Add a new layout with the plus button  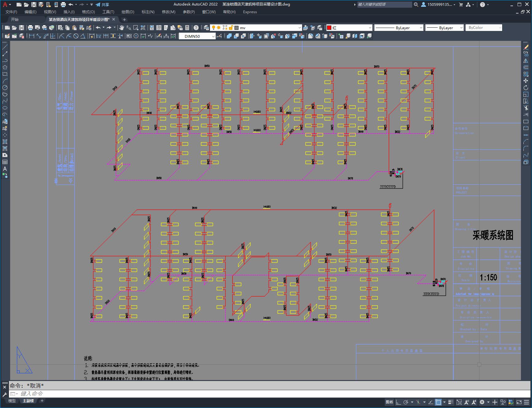(42, 401)
